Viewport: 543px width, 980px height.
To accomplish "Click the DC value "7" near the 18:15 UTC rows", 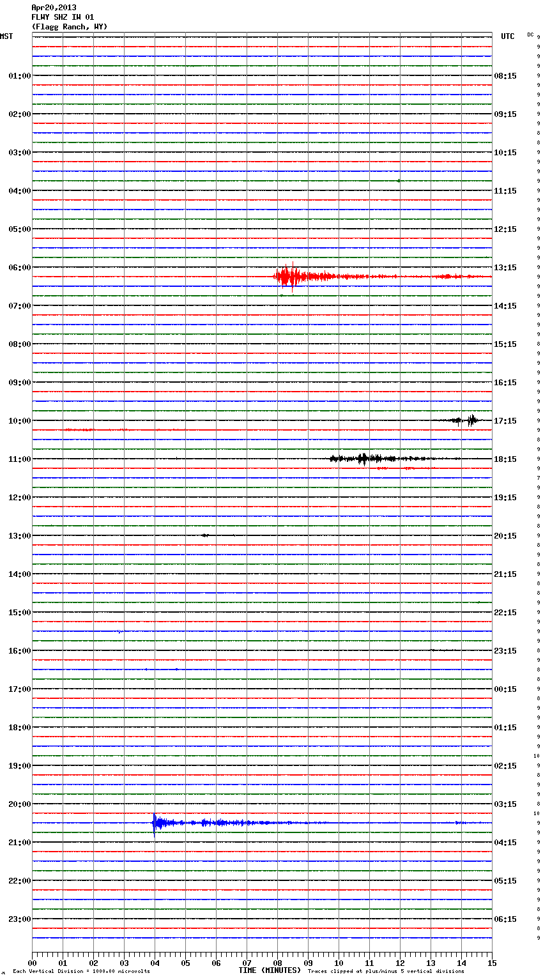I will (x=539, y=478).
